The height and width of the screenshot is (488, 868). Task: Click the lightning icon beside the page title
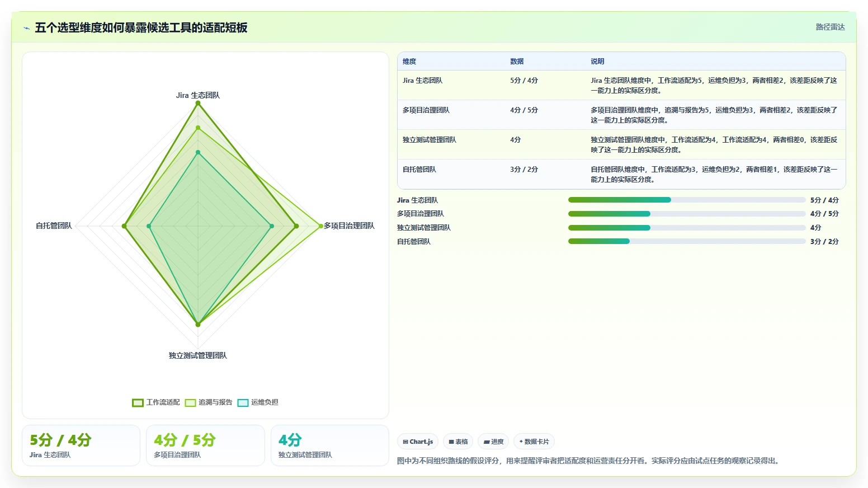(26, 28)
